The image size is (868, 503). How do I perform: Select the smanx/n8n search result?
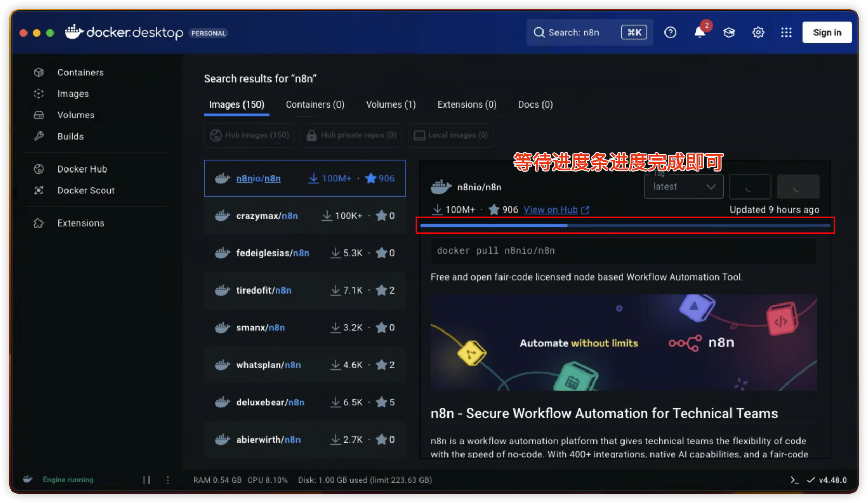(x=305, y=328)
